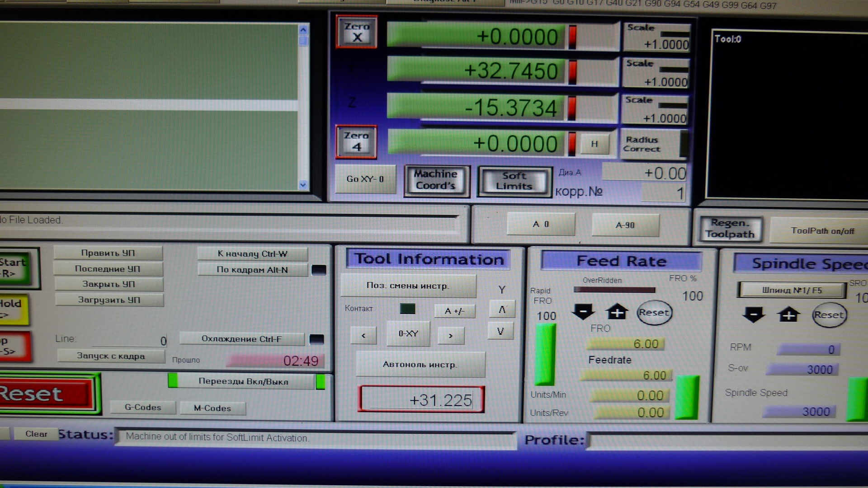The height and width of the screenshot is (488, 868).
Task: Toggle Machine Coord's display mode
Action: click(x=436, y=180)
